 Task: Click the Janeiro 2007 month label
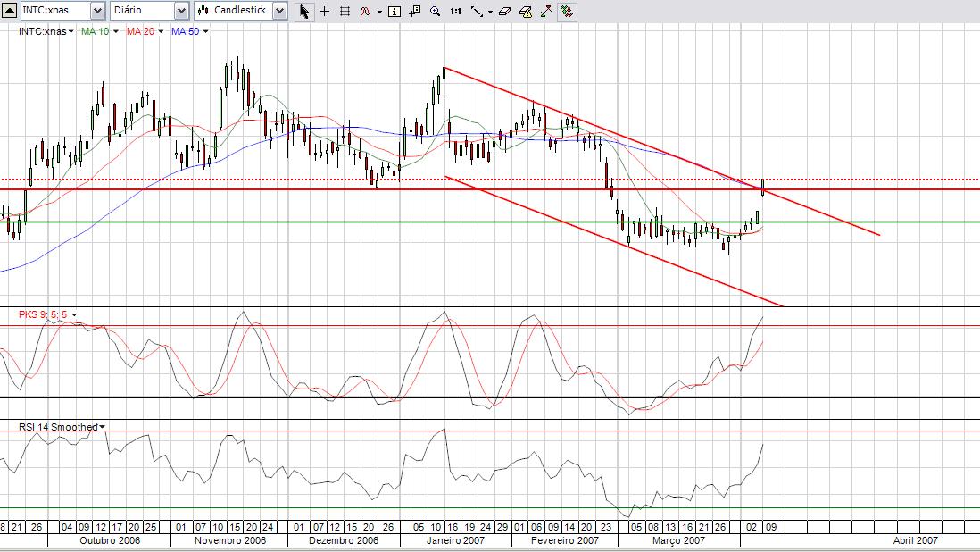pos(455,540)
